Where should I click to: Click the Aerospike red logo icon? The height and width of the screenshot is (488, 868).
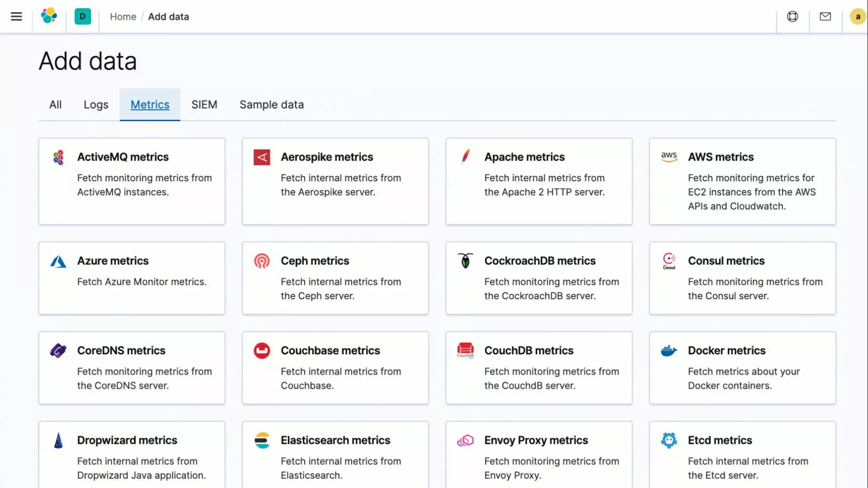pyautogui.click(x=262, y=157)
